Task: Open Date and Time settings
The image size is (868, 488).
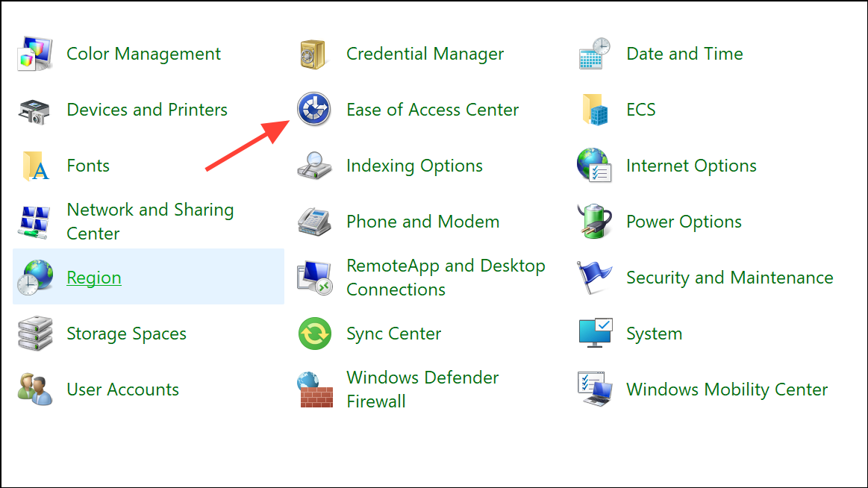Action: [684, 53]
